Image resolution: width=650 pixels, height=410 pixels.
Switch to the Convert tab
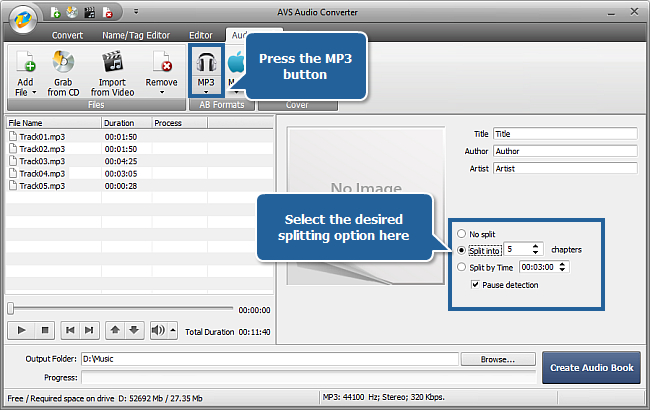pos(67,35)
